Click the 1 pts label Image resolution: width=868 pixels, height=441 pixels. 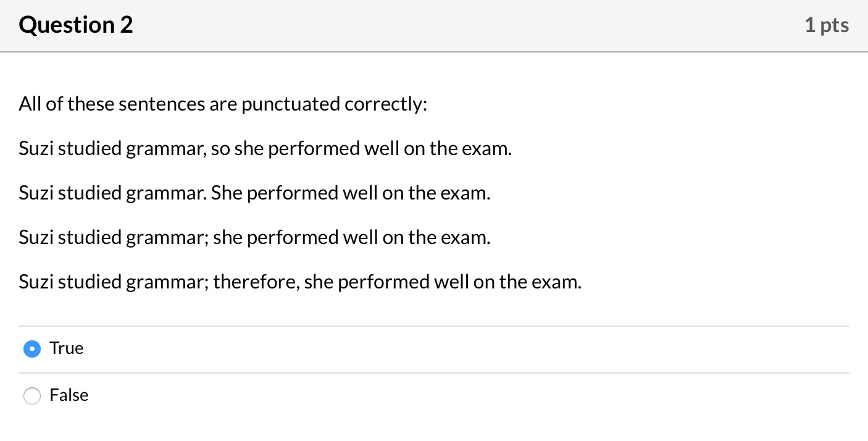(827, 25)
